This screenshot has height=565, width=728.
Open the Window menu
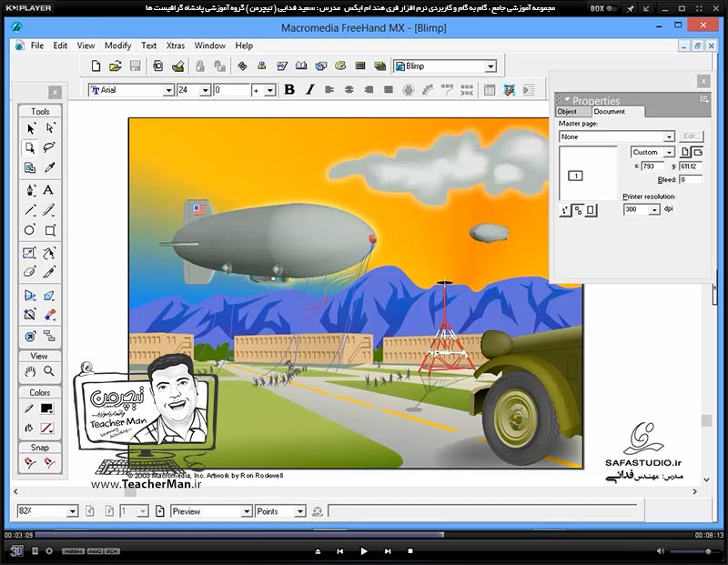pyautogui.click(x=210, y=45)
